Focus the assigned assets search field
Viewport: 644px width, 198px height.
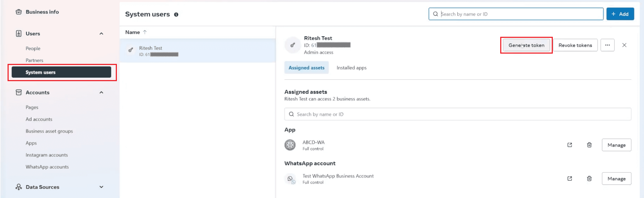[458, 114]
